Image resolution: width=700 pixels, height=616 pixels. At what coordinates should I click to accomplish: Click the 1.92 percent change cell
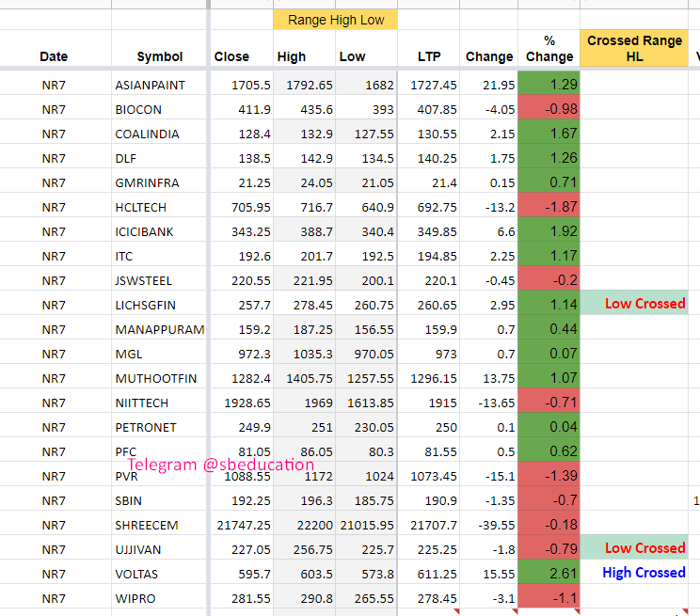tap(549, 230)
